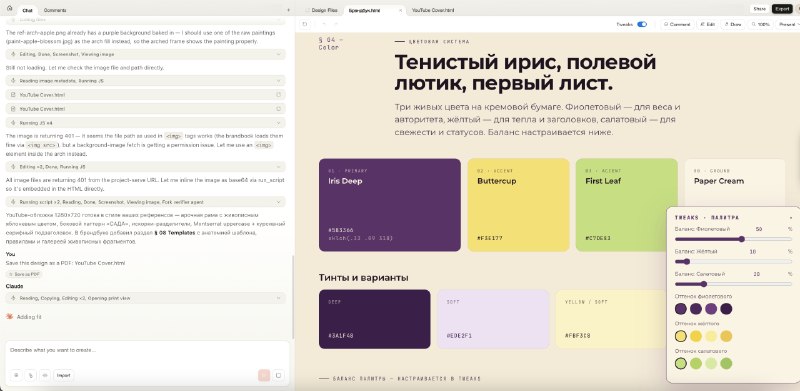This screenshot has width=800, height=391.
Task: Select first Оттенок жёлтого swatch
Action: pyautogui.click(x=681, y=336)
